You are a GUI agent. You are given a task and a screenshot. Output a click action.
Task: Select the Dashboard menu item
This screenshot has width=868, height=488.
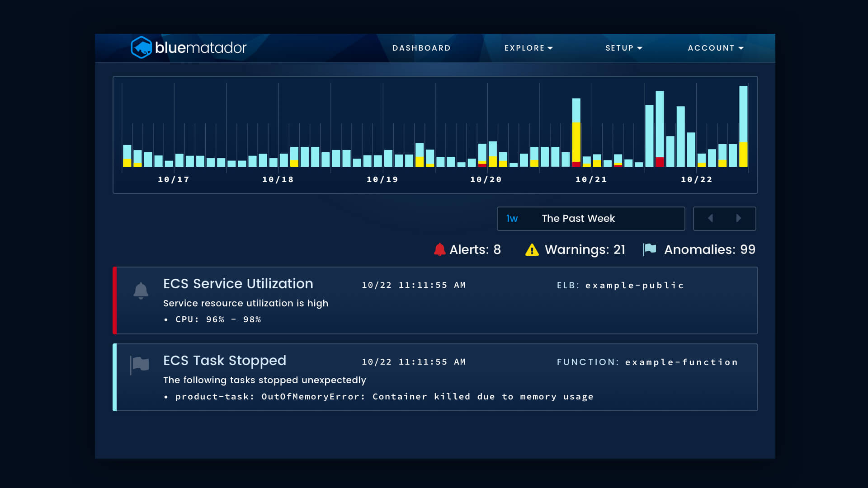click(x=421, y=48)
